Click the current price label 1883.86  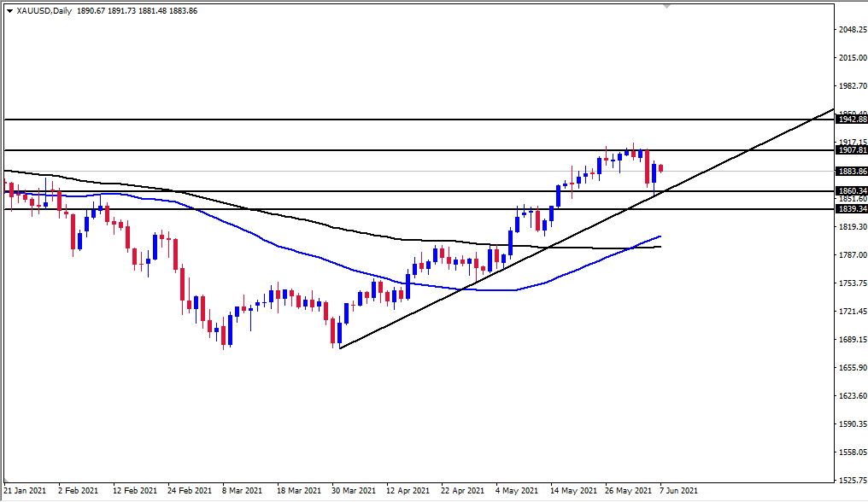[852, 172]
